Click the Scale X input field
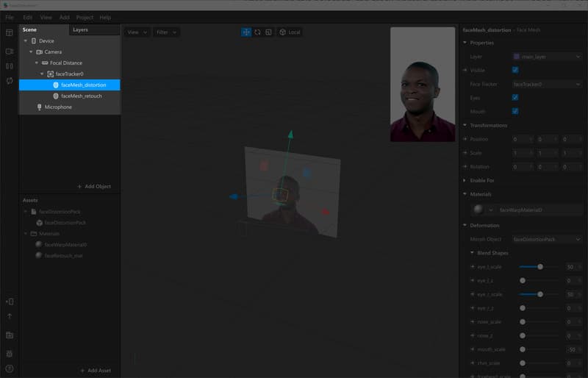 pos(523,153)
